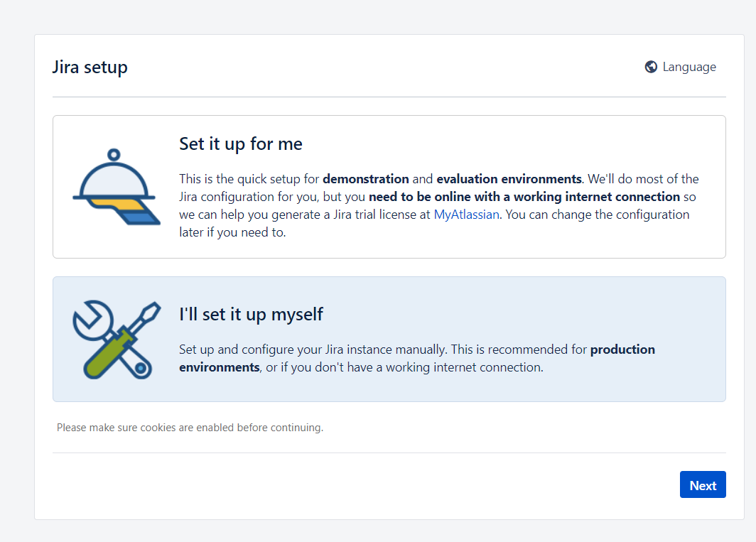Click the globe symbol in the top-right corner
The height and width of the screenshot is (542, 756).
(650, 66)
